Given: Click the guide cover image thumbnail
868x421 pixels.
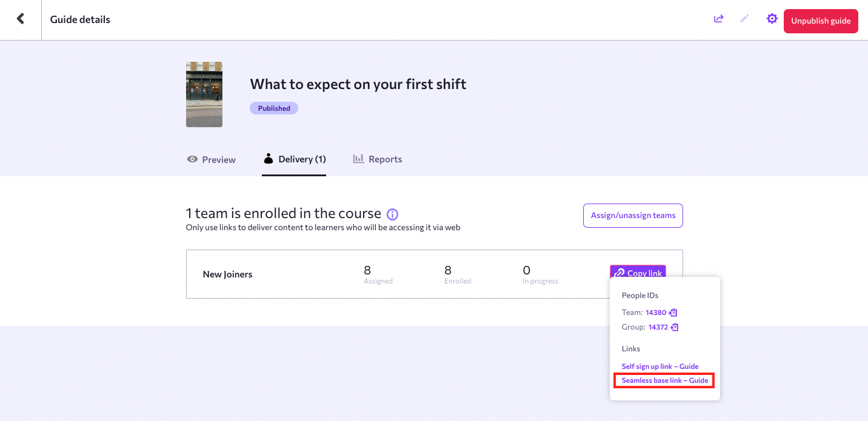Looking at the screenshot, I should click(204, 94).
